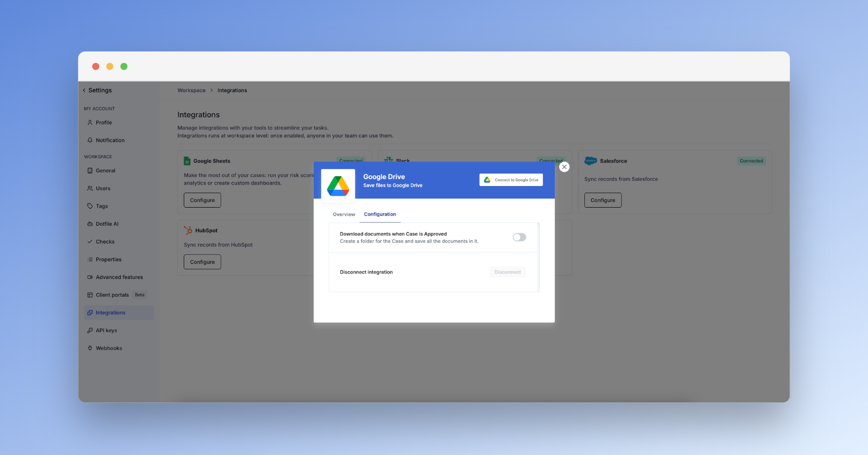
Task: Click the Profile person icon
Action: tap(90, 122)
